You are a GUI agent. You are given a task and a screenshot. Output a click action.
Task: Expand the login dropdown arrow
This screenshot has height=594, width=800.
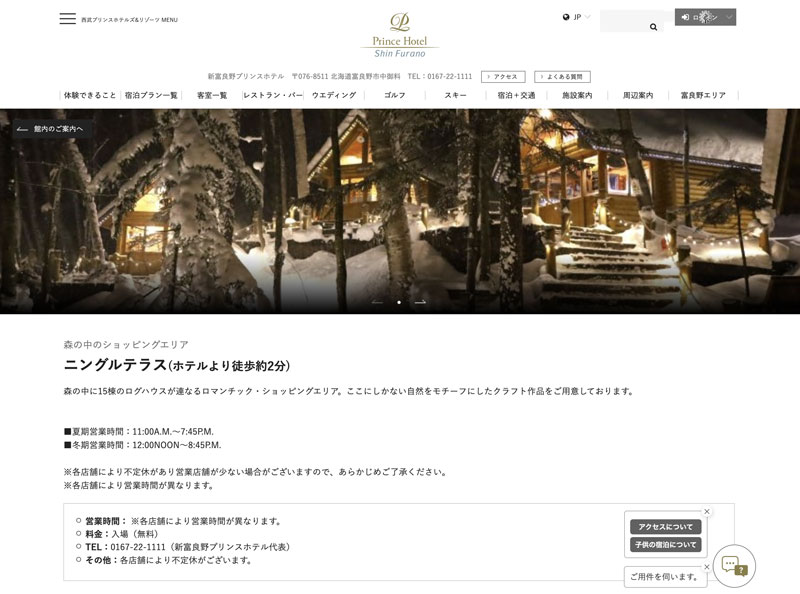pos(729,17)
